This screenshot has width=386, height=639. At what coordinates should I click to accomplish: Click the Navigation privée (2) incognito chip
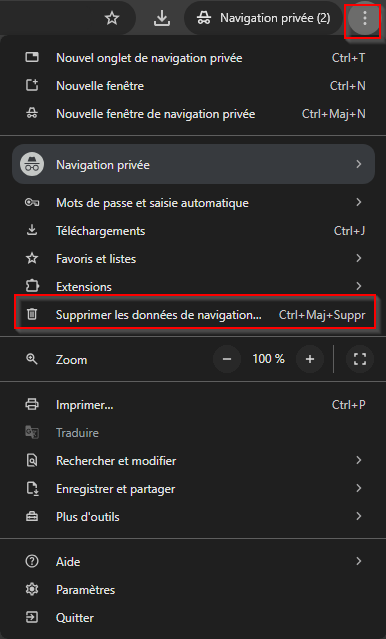(264, 18)
